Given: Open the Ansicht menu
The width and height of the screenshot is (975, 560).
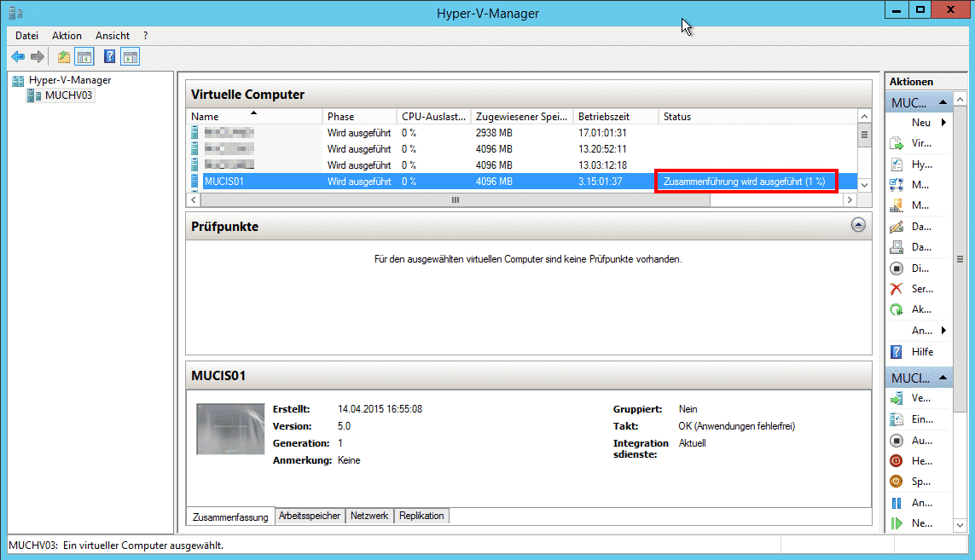Looking at the screenshot, I should [x=113, y=36].
